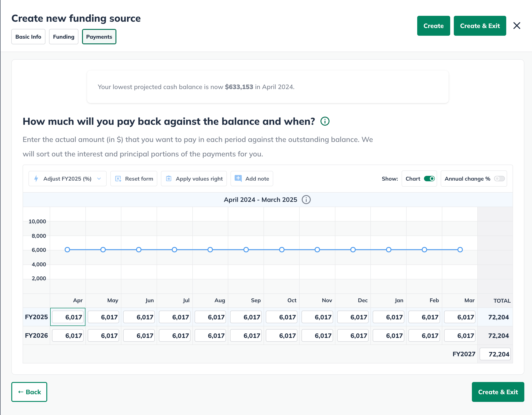Select the Payments tab
This screenshot has width=532, height=415.
(99, 37)
